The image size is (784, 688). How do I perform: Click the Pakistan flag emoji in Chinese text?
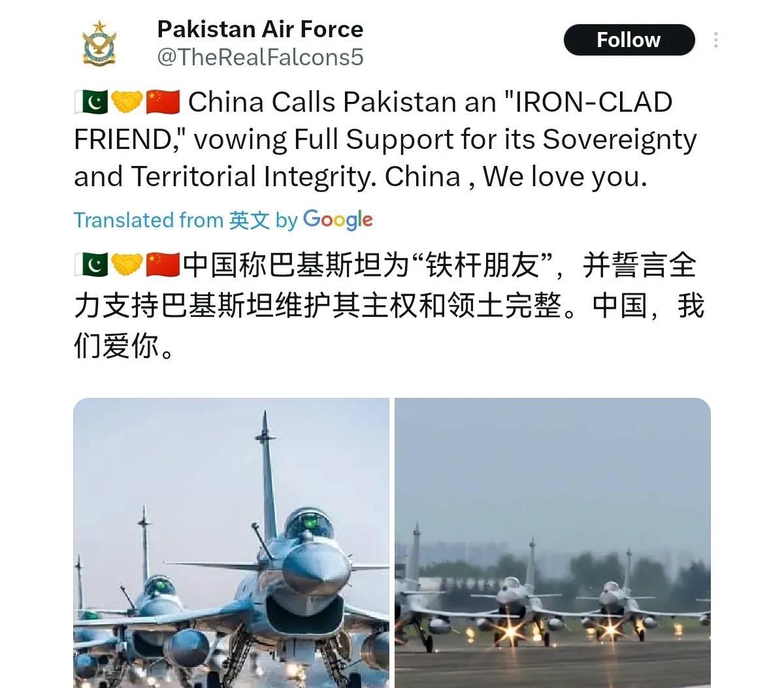91,265
